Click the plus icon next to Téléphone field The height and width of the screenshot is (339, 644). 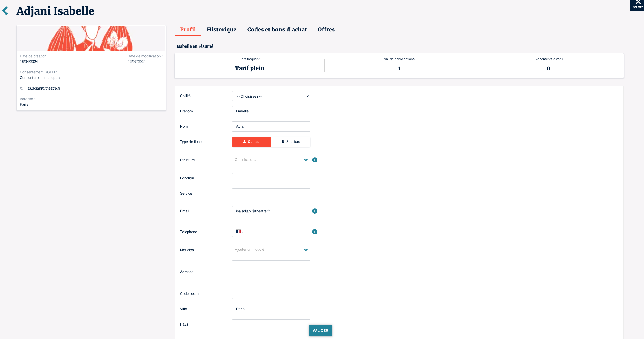pyautogui.click(x=314, y=232)
